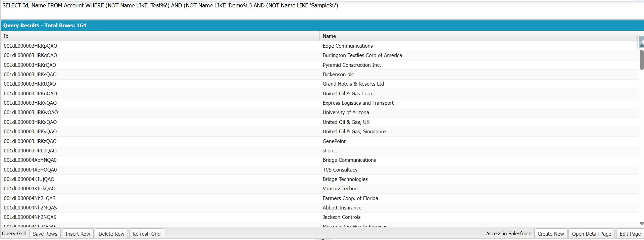Select the GenePoint name cell
The image size is (644, 240).
pyautogui.click(x=479, y=141)
